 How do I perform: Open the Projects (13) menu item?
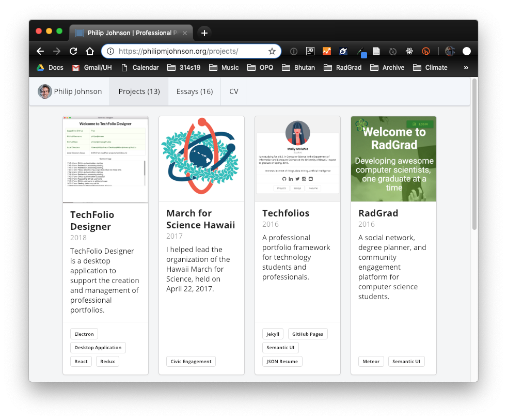139,91
